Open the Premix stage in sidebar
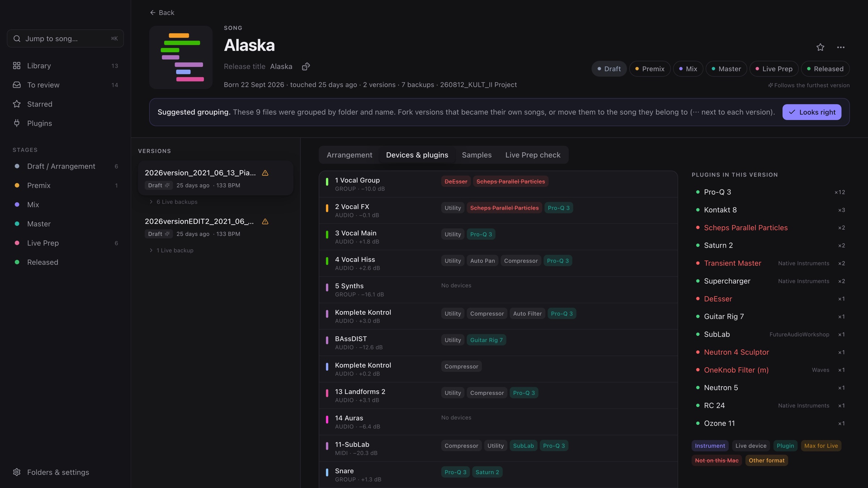 click(x=65, y=185)
